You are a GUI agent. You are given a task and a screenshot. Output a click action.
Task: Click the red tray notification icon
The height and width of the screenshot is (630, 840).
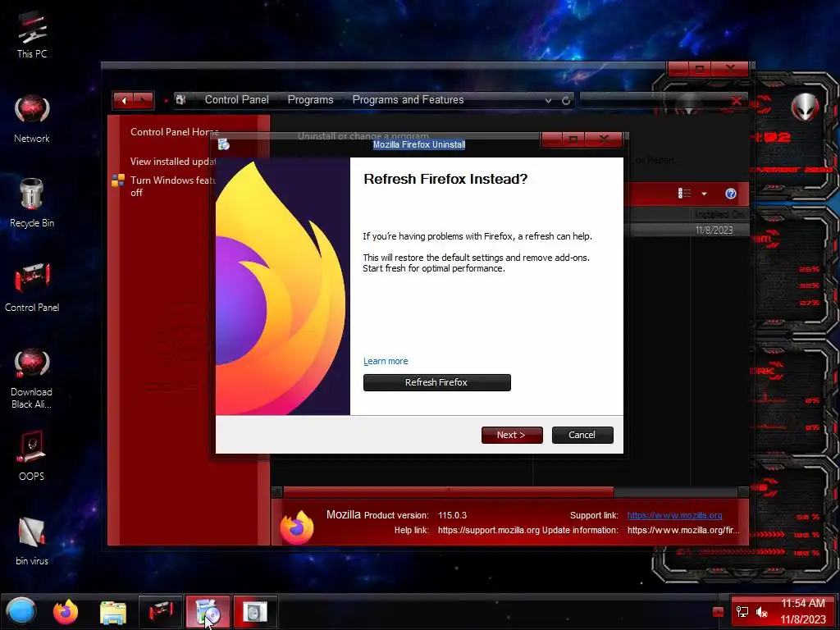718,612
